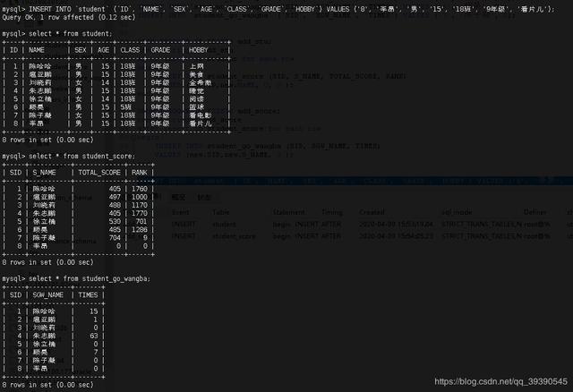Click rank value 9 in row 7
Viewport: 573px width, 392px height.
pos(145,238)
